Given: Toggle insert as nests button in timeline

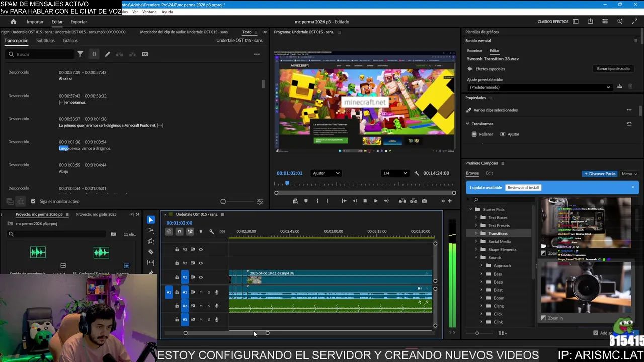Looking at the screenshot, I should coord(169,232).
